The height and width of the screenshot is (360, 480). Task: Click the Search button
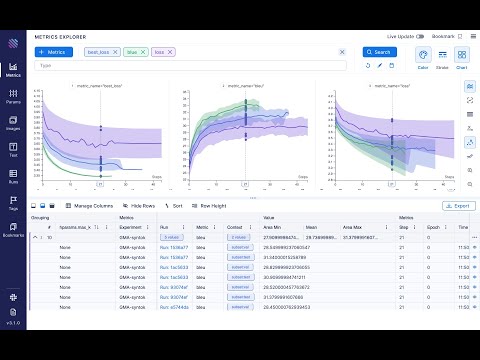coord(380,52)
